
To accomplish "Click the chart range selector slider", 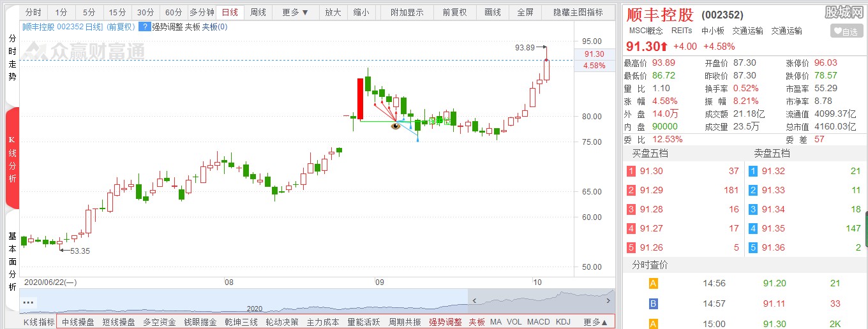I will pyautogui.click(x=541, y=301).
